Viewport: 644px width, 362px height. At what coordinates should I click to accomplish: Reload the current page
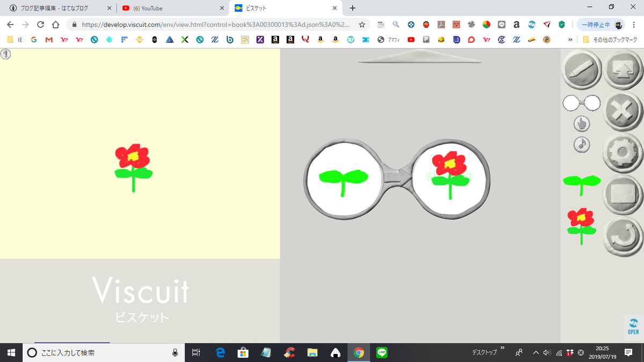tap(40, 25)
